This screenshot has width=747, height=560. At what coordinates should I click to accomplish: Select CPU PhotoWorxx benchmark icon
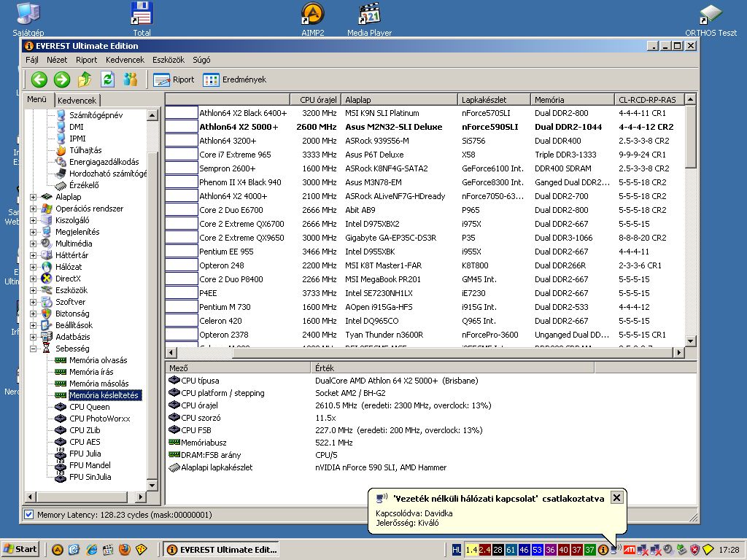point(61,419)
